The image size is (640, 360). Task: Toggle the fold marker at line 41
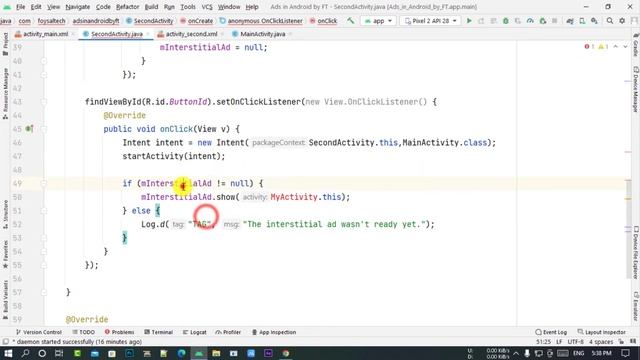point(44,75)
